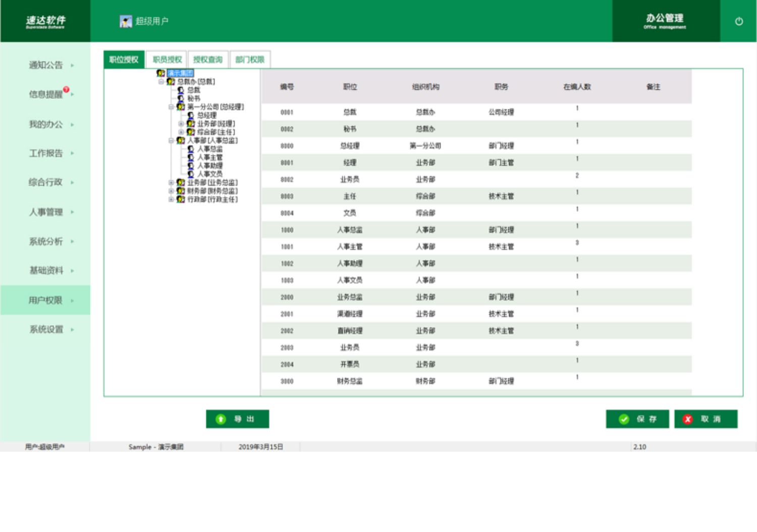
Task: Click the arrow next to 通知公告
Action: (x=72, y=65)
